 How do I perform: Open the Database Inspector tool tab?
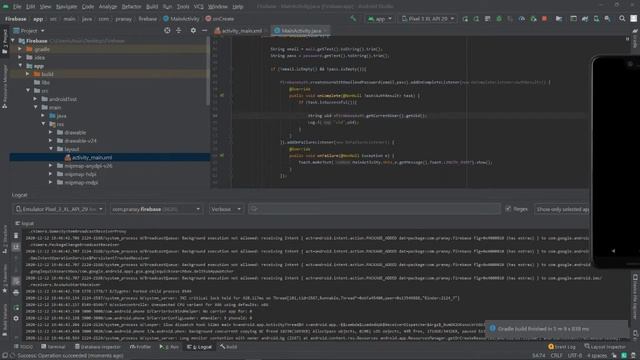click(x=98, y=347)
